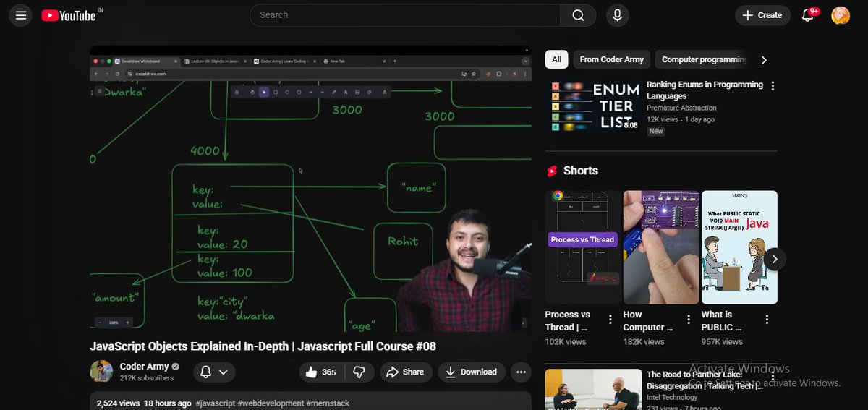Image resolution: width=868 pixels, height=410 pixels.
Task: Click the 12K views text
Action: coord(663,119)
